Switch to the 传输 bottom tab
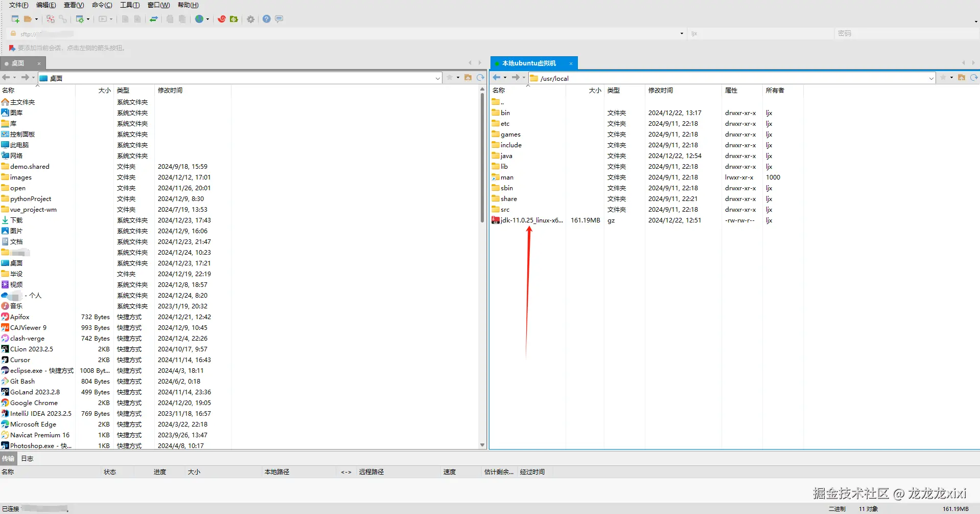Image resolution: width=980 pixels, height=514 pixels. tap(8, 459)
